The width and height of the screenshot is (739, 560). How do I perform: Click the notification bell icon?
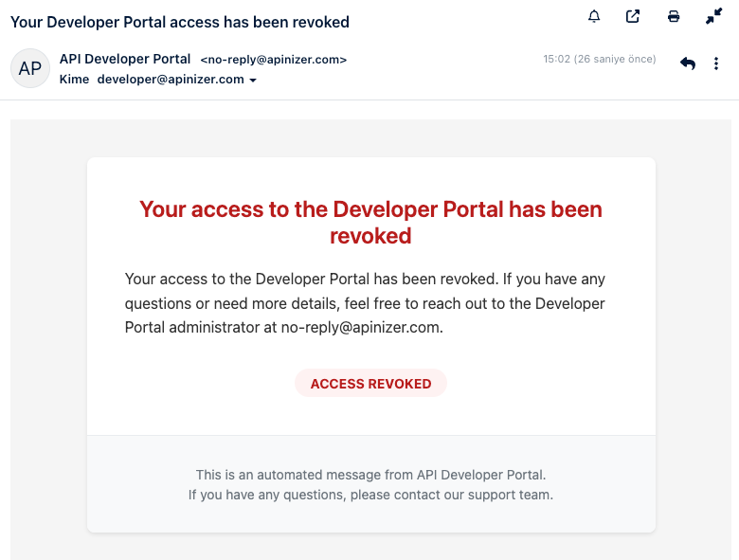(594, 16)
